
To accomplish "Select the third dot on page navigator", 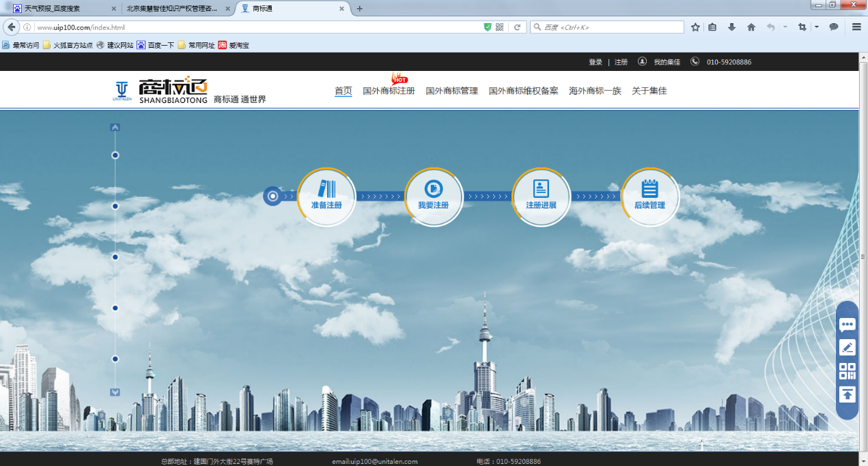I will tap(115, 257).
